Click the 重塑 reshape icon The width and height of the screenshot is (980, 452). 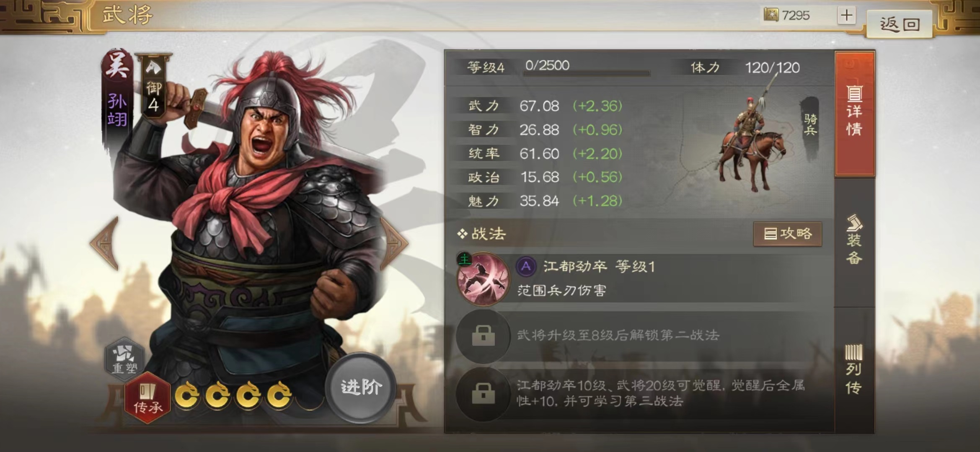point(124,359)
